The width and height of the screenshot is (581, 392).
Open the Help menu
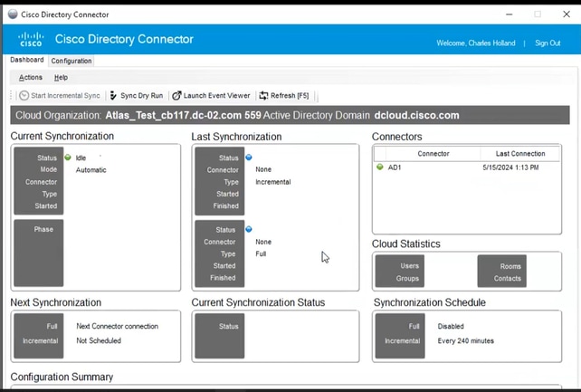coord(61,77)
